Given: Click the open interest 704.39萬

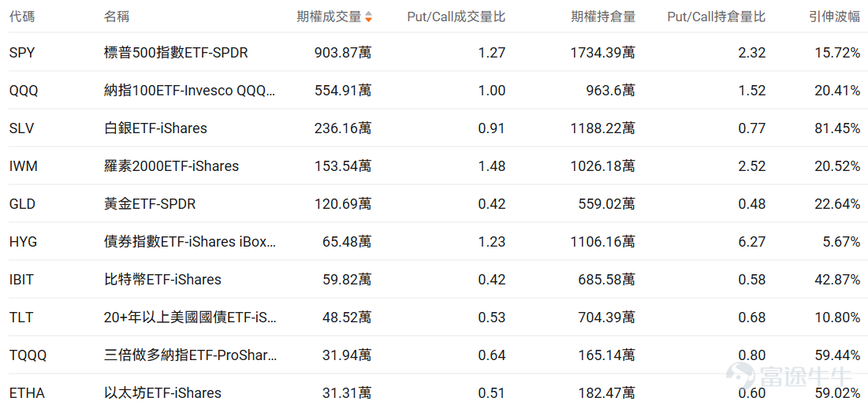Looking at the screenshot, I should tap(606, 318).
